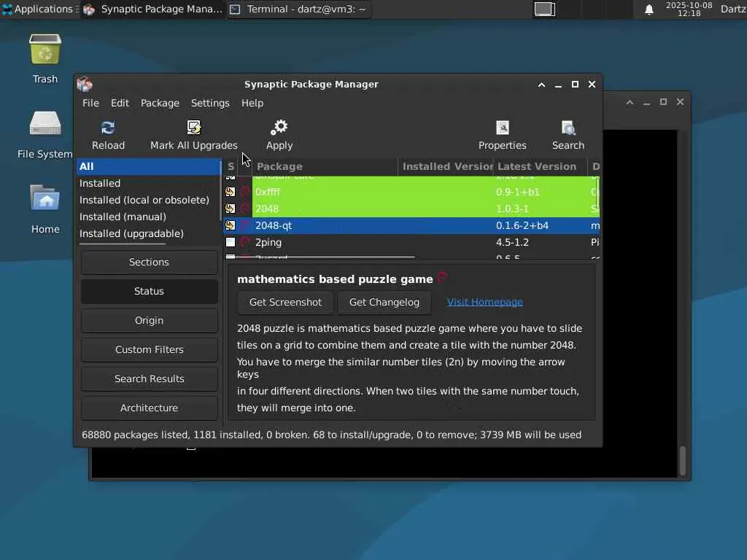Open the Package menu
The width and height of the screenshot is (747, 560).
[x=160, y=103]
